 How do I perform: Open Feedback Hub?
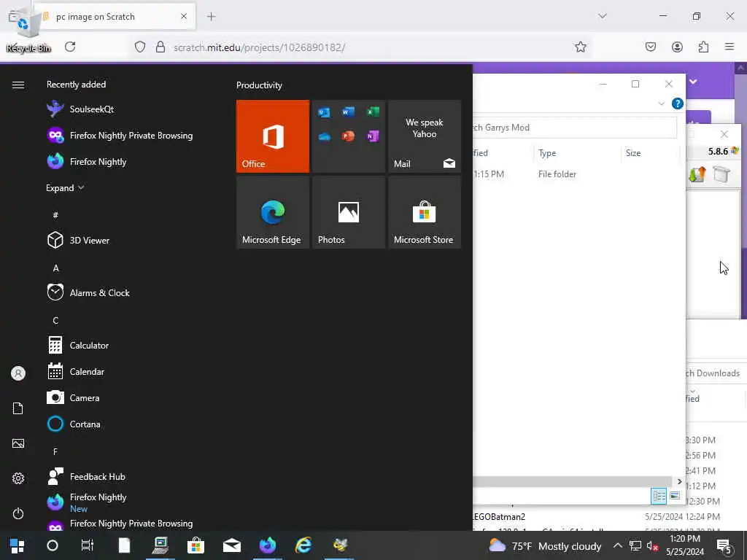86,476
